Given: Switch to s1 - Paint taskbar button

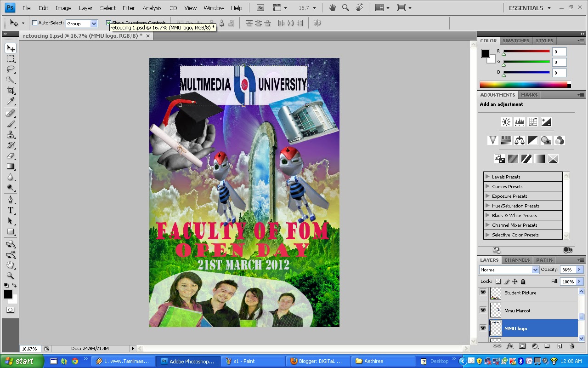Looking at the screenshot, I should [x=253, y=361].
